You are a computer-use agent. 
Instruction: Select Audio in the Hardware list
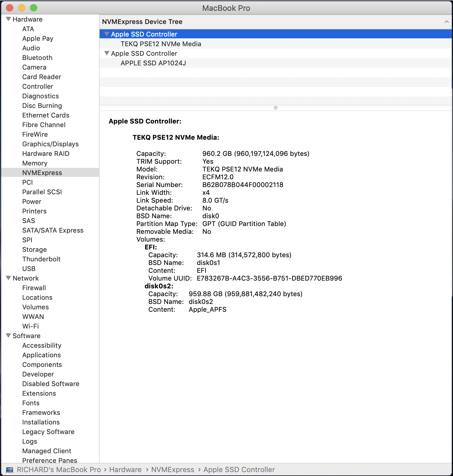31,48
